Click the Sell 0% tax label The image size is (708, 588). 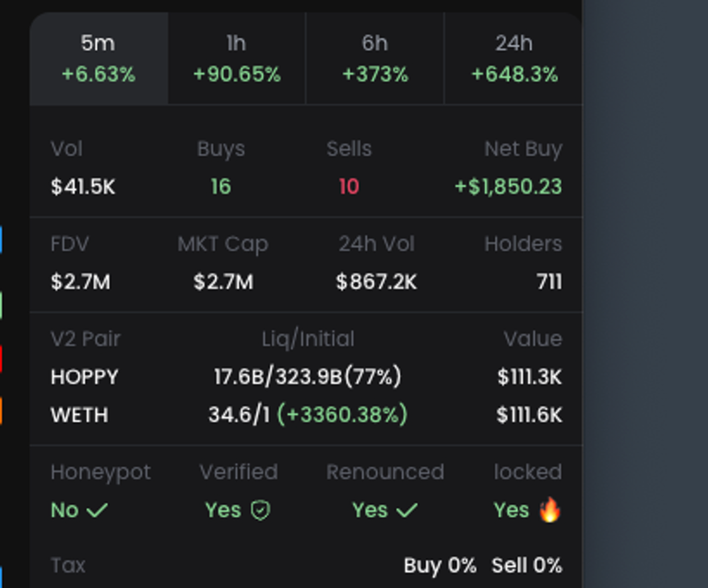coord(526,565)
